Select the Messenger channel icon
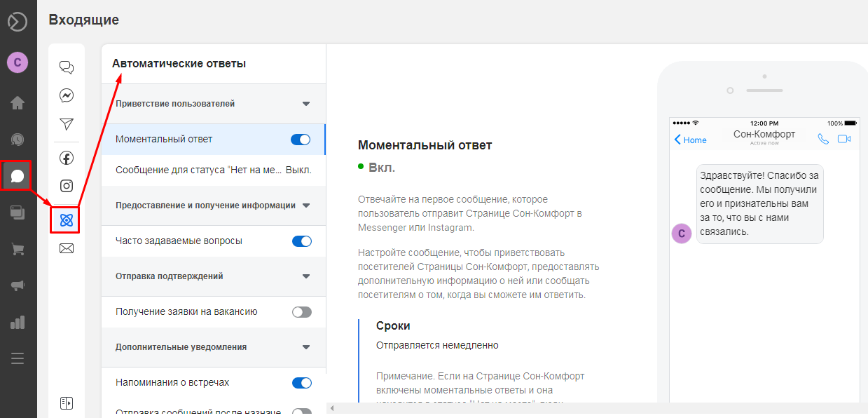868x418 pixels. coord(66,95)
